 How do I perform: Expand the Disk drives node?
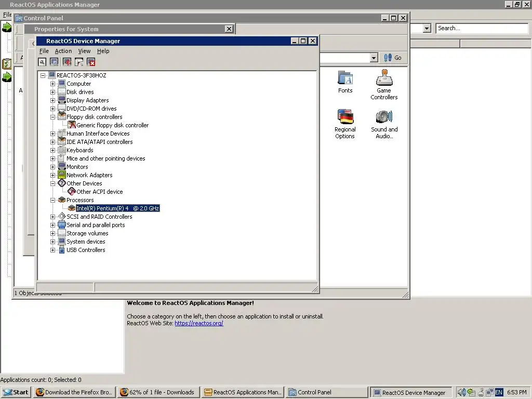52,92
